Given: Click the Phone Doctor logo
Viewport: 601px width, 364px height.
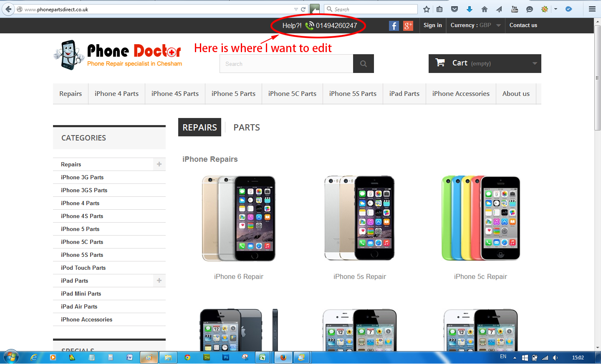Looking at the screenshot, I should 118,55.
